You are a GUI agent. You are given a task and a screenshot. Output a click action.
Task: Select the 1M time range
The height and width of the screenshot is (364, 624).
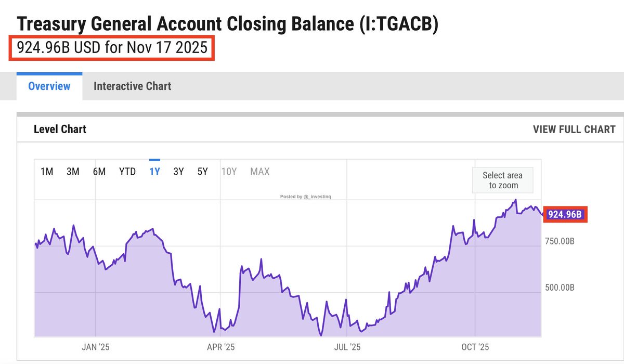pos(47,172)
